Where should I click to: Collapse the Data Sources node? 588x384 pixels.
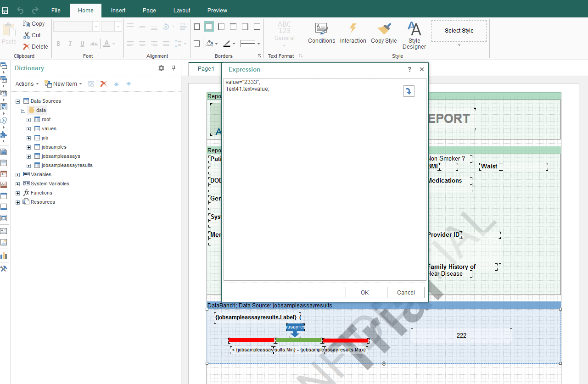(18, 101)
